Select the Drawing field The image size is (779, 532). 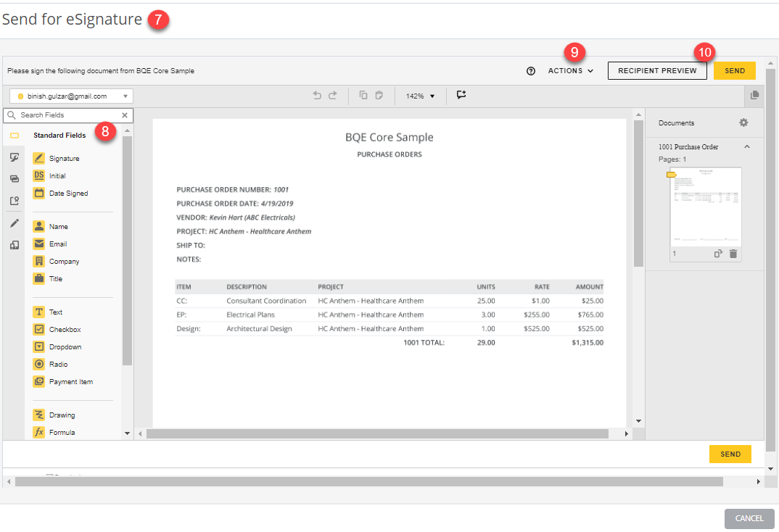54,415
